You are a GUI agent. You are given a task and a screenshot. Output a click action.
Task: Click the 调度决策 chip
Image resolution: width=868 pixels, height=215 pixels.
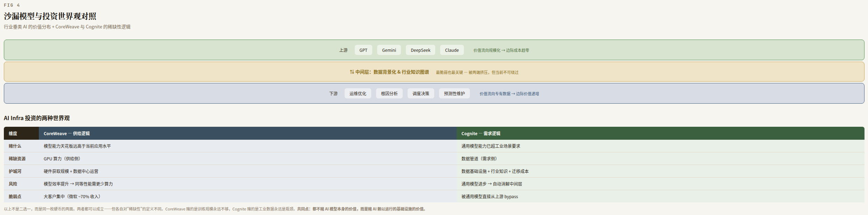click(x=421, y=93)
